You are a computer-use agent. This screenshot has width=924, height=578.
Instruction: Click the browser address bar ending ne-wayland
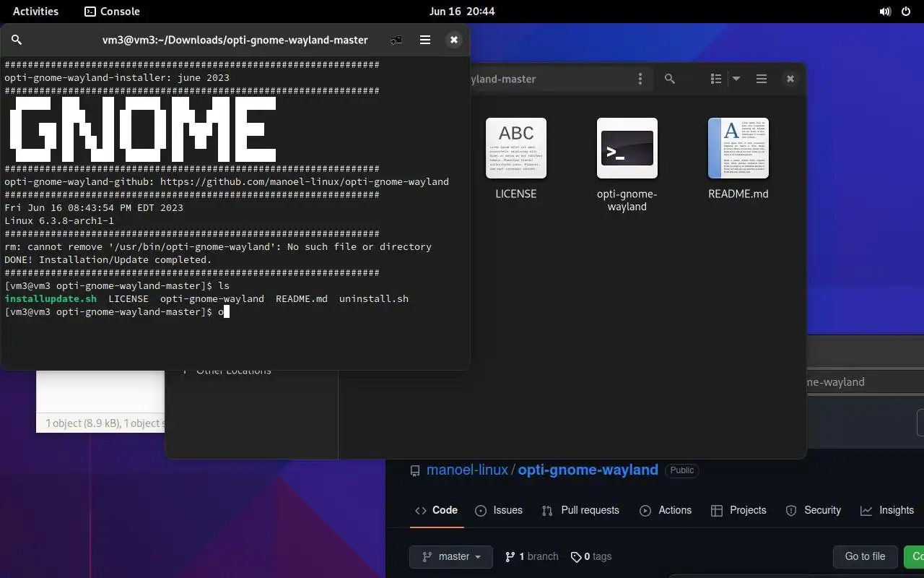[x=865, y=382]
